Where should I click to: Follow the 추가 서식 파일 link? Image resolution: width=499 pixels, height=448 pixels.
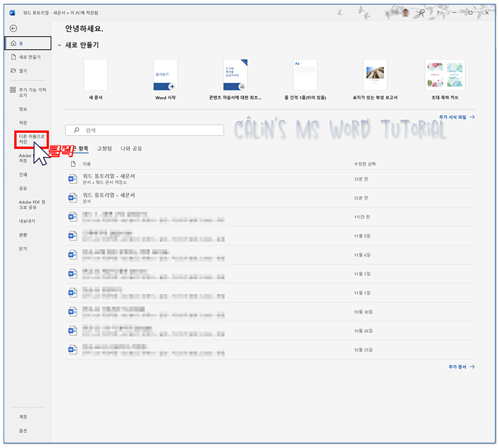pyautogui.click(x=457, y=117)
